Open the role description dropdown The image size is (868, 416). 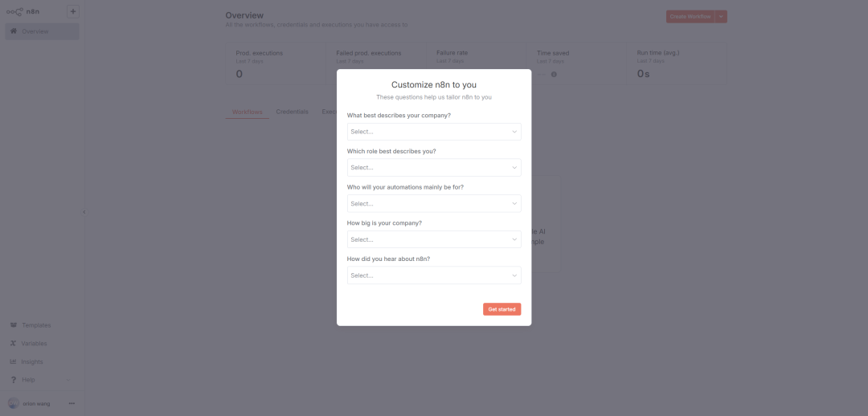click(x=434, y=168)
